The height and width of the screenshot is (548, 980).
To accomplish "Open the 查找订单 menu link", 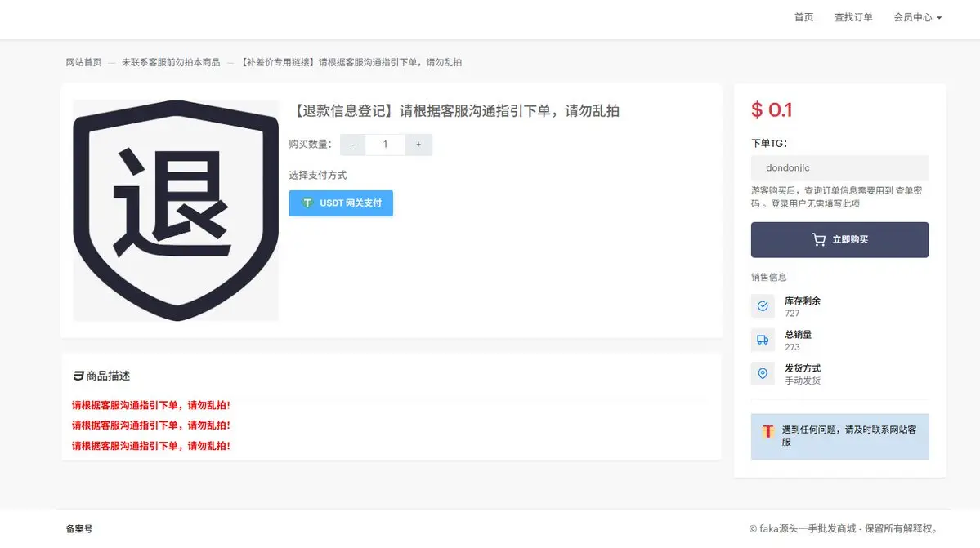I will (x=853, y=17).
